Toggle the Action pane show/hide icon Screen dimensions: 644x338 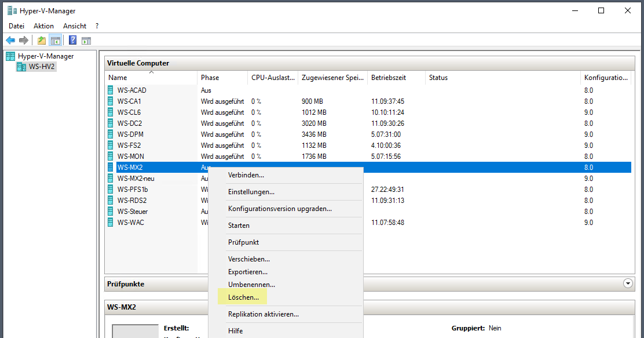(86, 41)
